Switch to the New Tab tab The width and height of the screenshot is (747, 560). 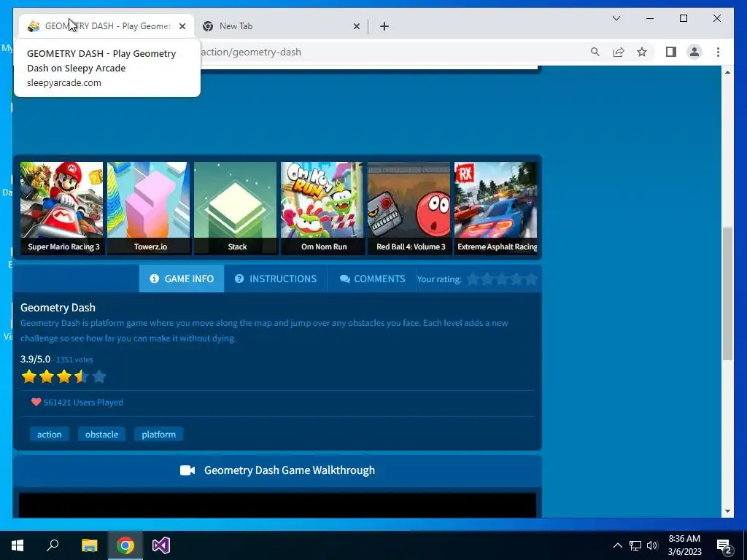pyautogui.click(x=281, y=26)
